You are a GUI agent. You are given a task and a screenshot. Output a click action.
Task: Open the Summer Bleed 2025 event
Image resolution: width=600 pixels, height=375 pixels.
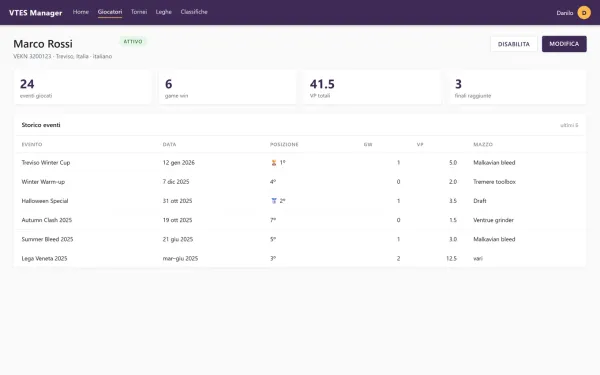(x=47, y=239)
